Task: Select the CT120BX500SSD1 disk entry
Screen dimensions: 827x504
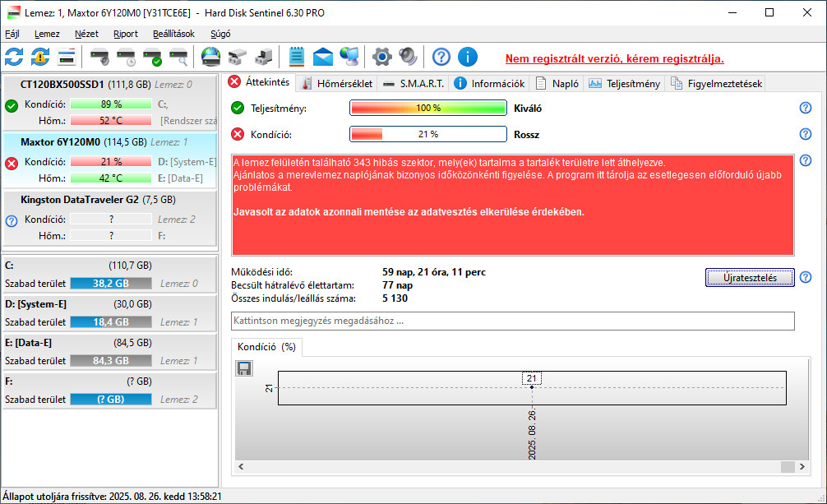Action: (109, 103)
